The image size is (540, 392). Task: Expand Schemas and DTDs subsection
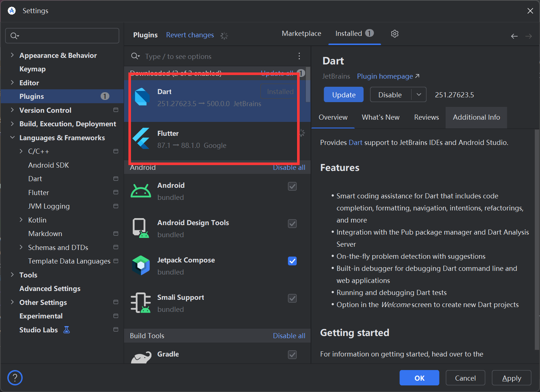pos(21,247)
